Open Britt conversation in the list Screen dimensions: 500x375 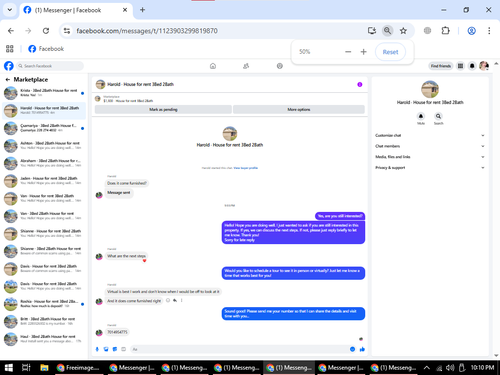44,321
